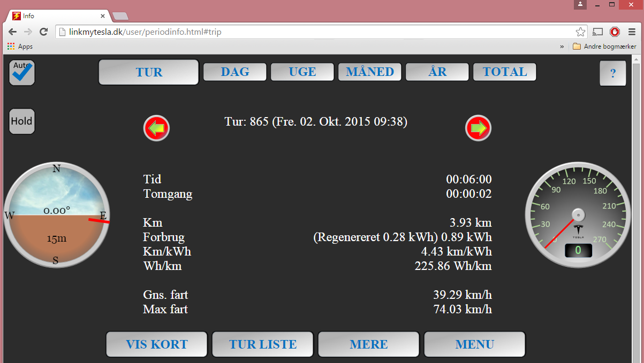
Task: Bookmark page with star icon
Action: (580, 32)
